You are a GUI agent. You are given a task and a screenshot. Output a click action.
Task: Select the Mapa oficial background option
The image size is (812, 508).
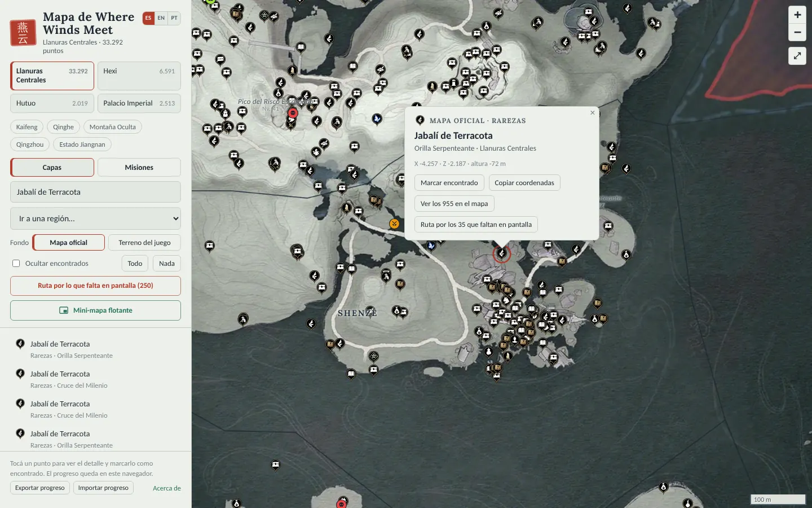pyautogui.click(x=69, y=243)
